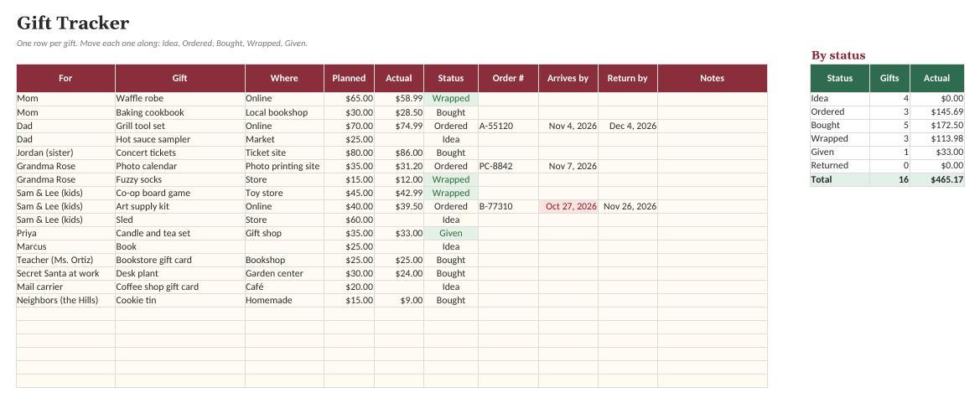Click 'Ordered' in the By status table
The height and width of the screenshot is (403, 980).
coord(840,111)
